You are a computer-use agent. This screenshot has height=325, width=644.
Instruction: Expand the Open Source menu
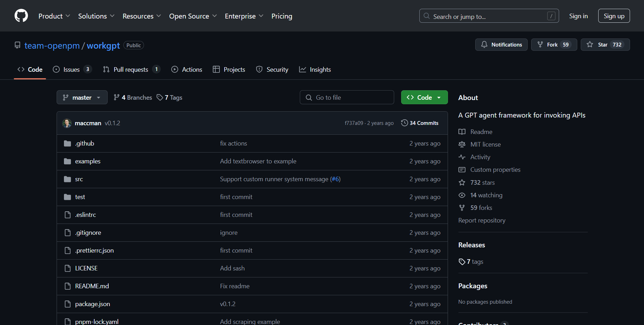193,16
